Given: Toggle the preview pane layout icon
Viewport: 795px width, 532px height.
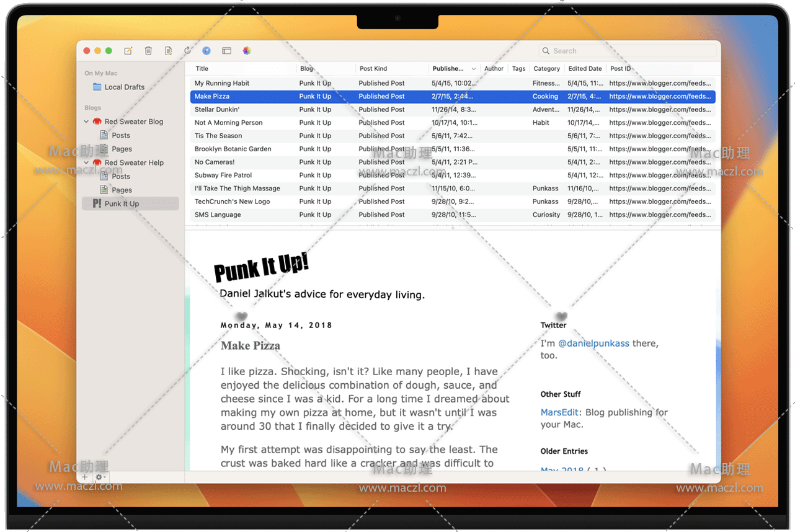Looking at the screenshot, I should click(226, 51).
